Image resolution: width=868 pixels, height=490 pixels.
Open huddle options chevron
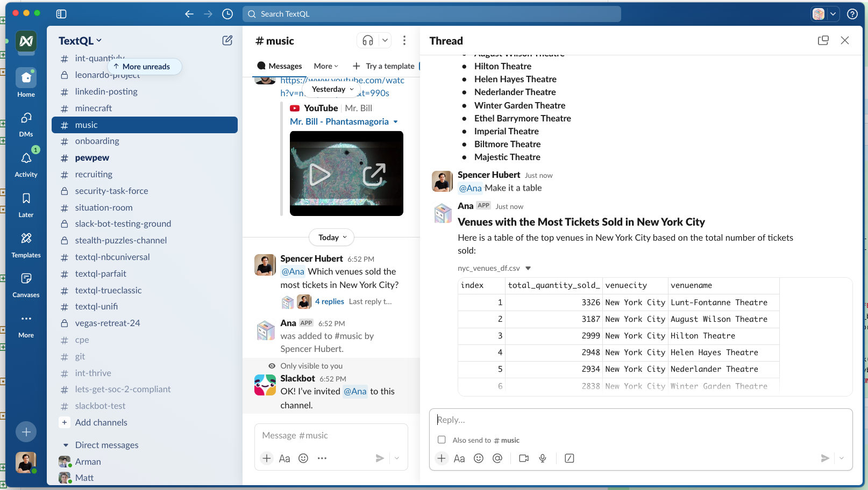[385, 40]
